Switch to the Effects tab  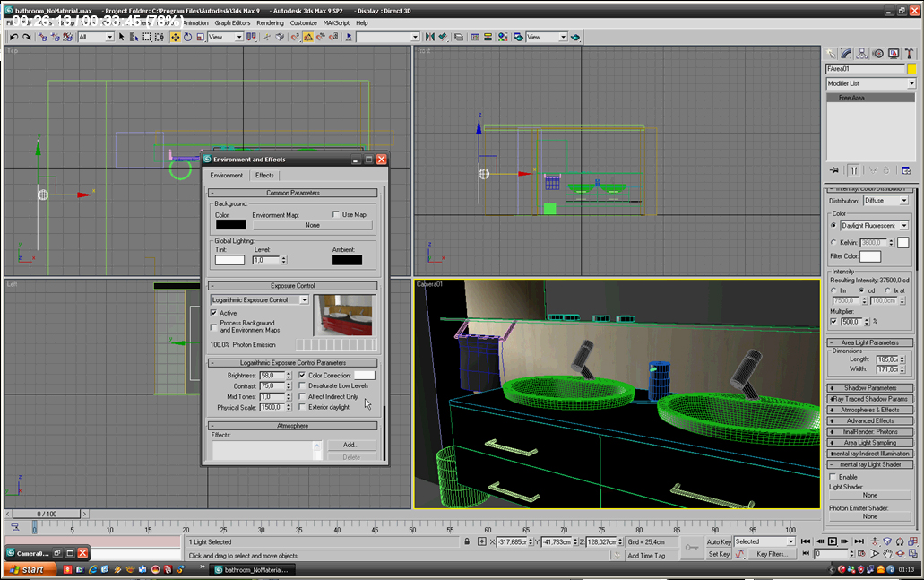point(264,176)
